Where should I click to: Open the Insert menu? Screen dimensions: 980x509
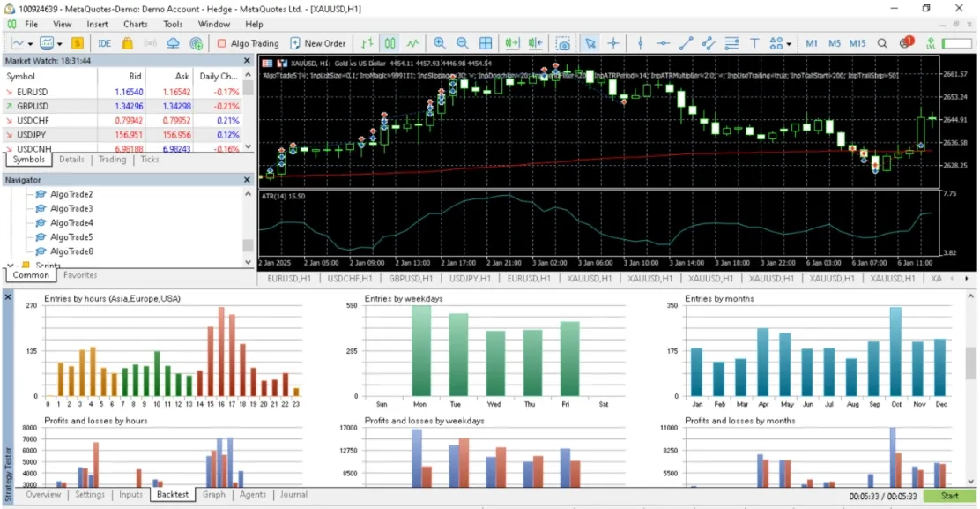(x=97, y=25)
